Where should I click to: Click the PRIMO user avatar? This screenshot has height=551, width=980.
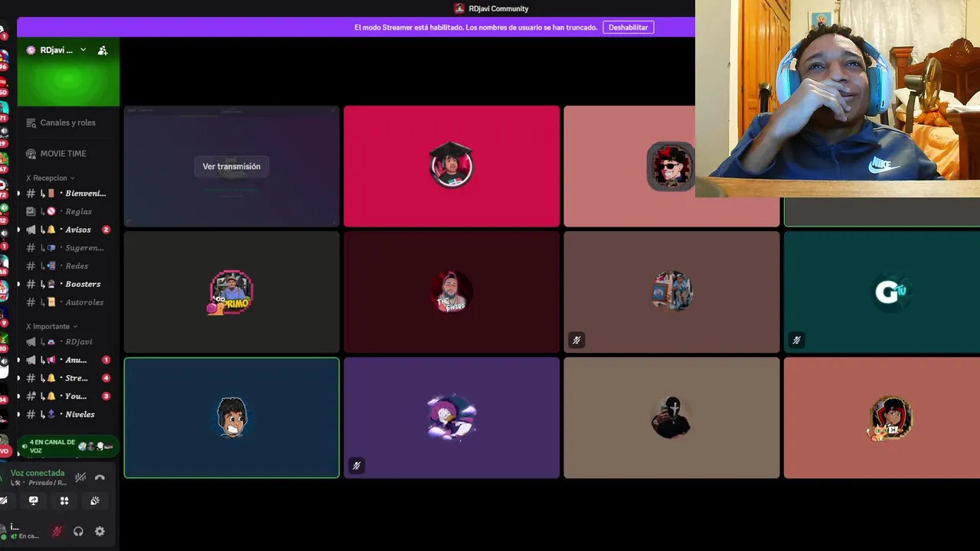pyautogui.click(x=231, y=292)
